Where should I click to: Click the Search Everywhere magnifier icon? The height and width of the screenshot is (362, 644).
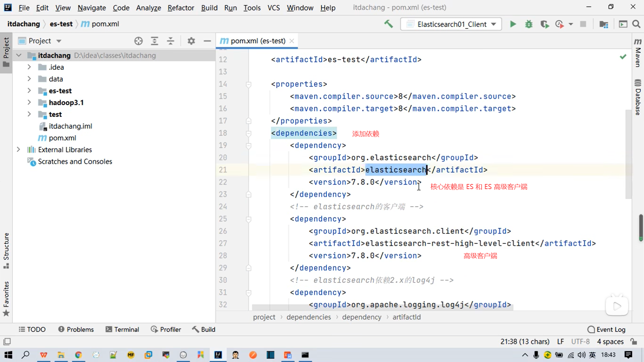636,24
